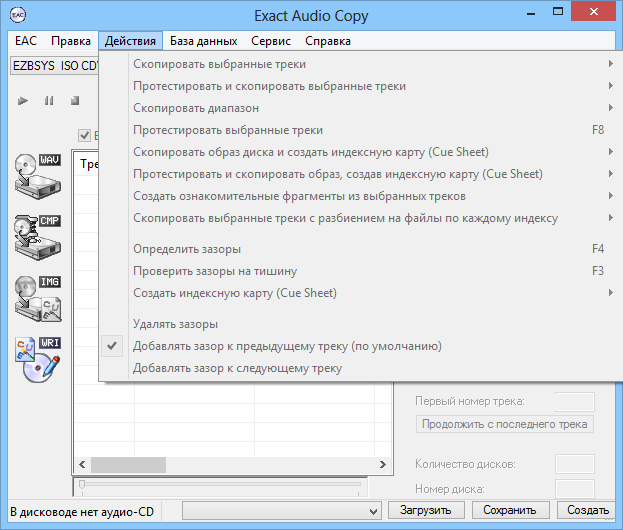Expand 'Создать ознакомительные фрагменты' submenu
Image resolution: width=623 pixels, height=530 pixels.
[611, 195]
